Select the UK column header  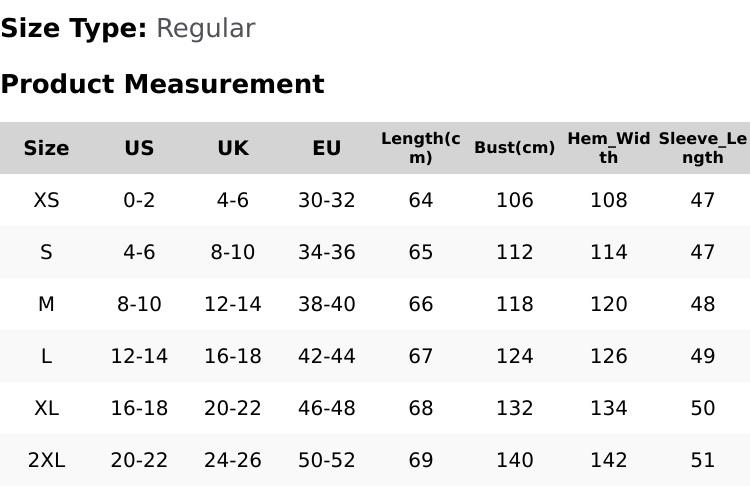[233, 148]
